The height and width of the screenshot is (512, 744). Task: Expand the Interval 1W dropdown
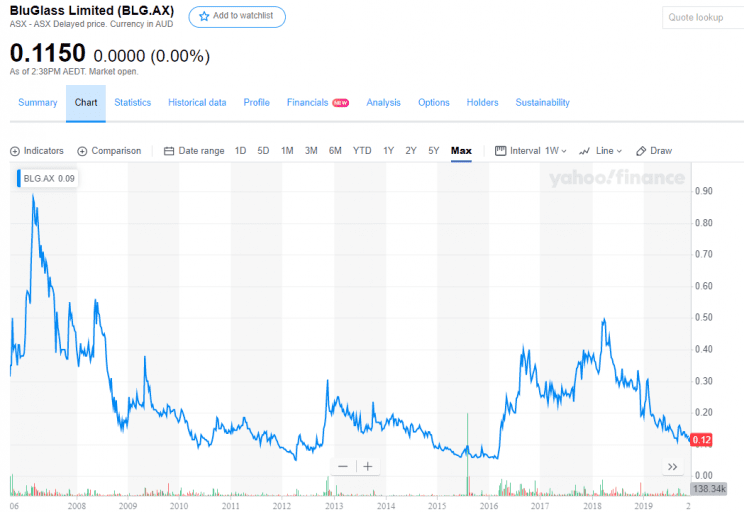pyautogui.click(x=531, y=151)
